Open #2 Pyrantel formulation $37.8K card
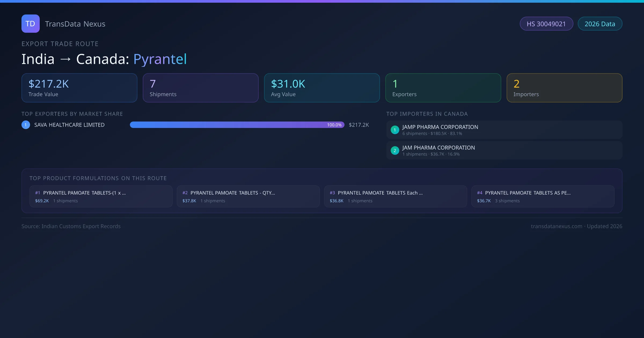Viewport: 644px width, 338px height. coord(248,196)
